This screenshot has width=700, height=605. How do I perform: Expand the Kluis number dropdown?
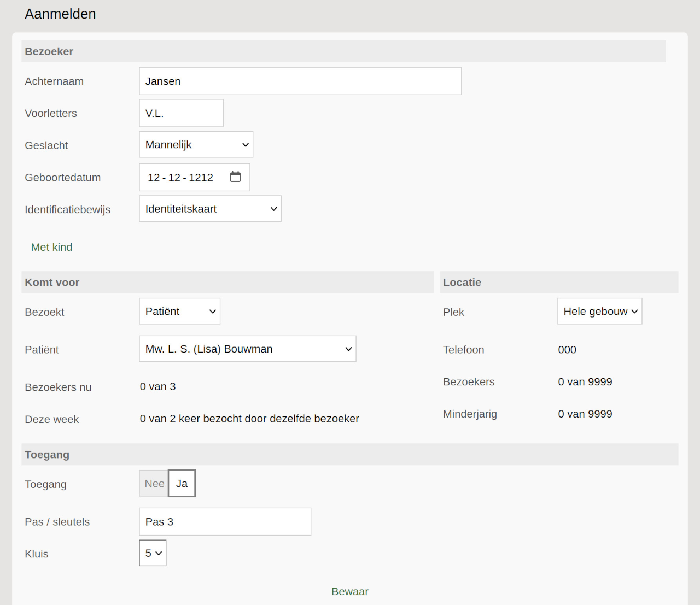(x=153, y=554)
